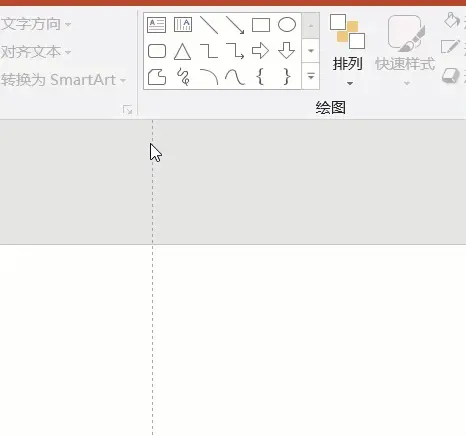Select the arc shape
Image resolution: width=466 pixels, height=436 pixels.
(209, 77)
